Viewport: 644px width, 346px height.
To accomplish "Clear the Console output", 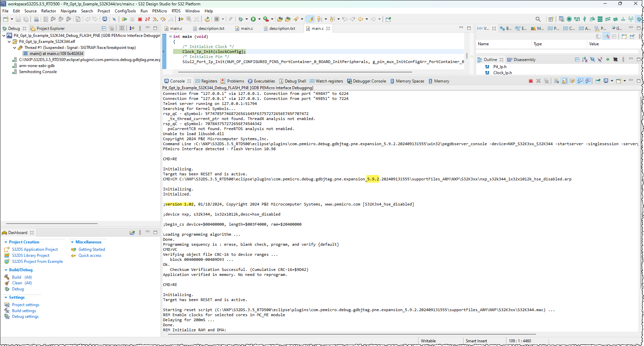I will click(x=556, y=81).
